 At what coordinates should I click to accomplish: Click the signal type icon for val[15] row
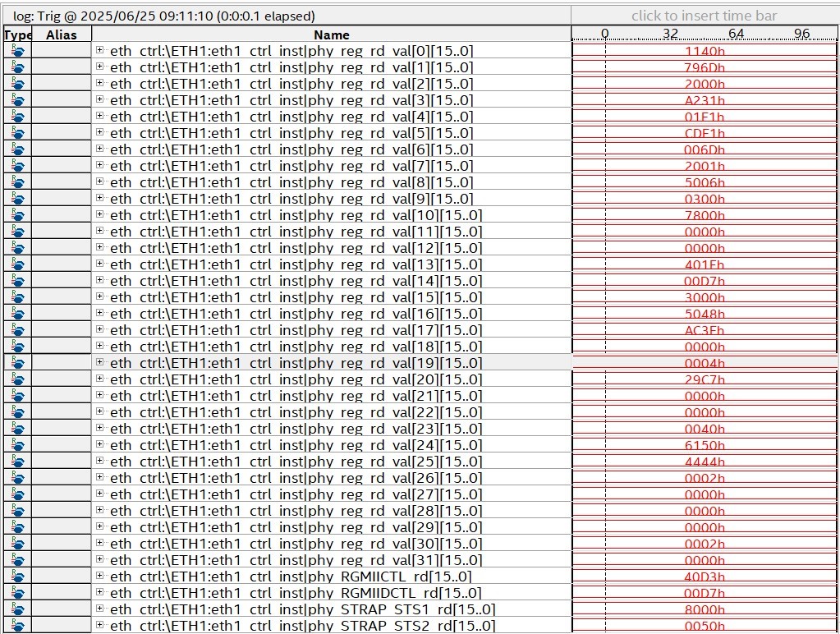(x=17, y=297)
